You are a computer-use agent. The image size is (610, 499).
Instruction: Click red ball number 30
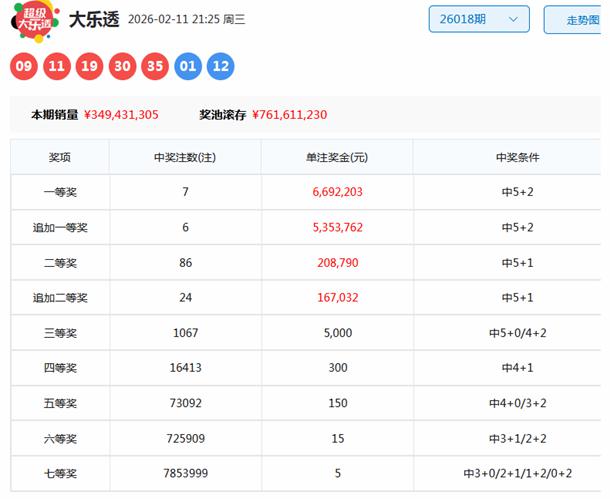(x=123, y=67)
